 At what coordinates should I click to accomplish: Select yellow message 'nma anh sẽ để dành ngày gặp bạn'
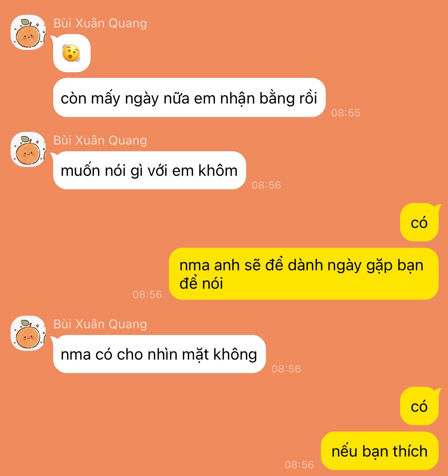[x=304, y=274]
